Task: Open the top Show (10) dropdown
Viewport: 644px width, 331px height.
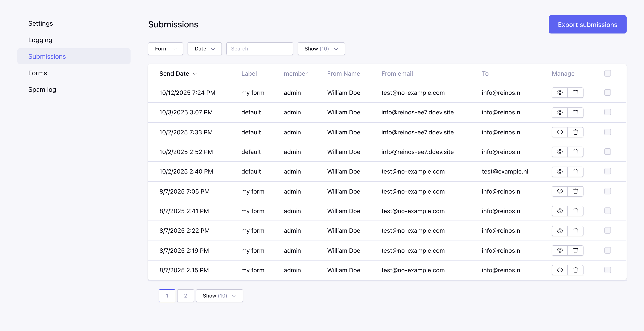Action: 321,49
